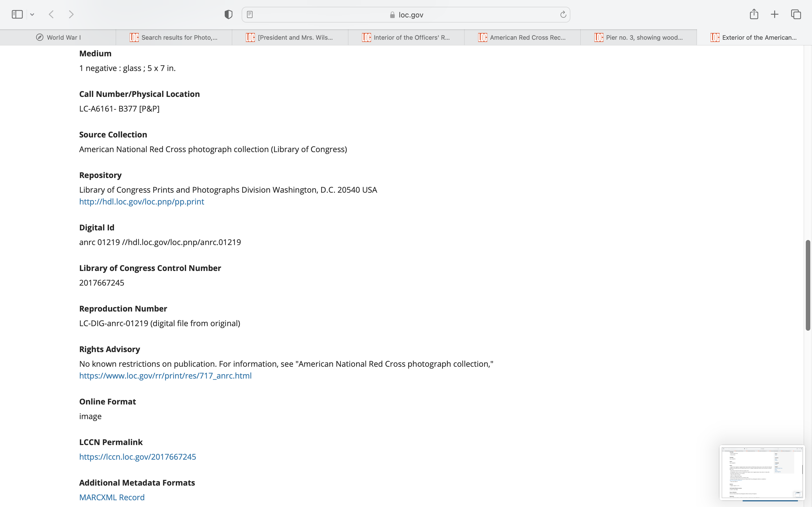Go forward using the forward arrow

point(71,14)
